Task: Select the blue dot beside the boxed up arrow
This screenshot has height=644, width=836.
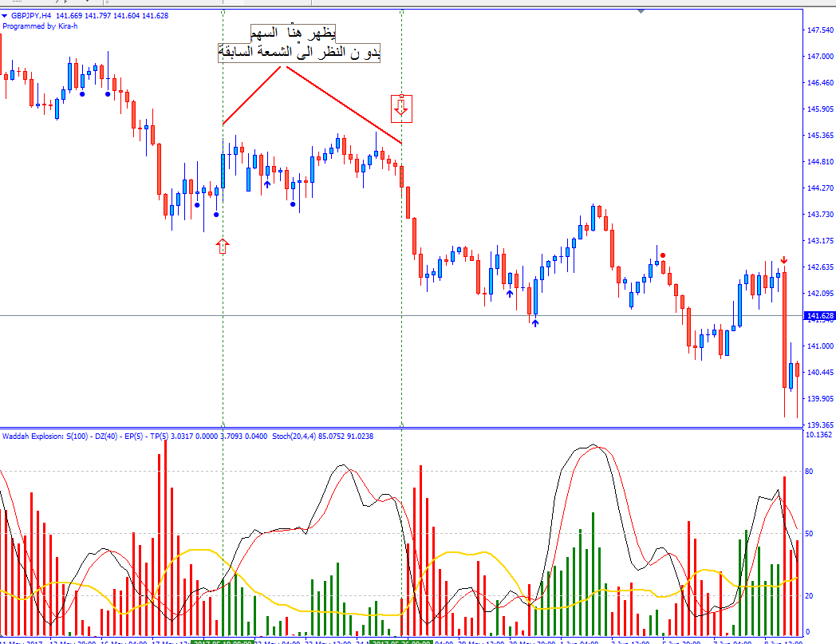Action: 216,214
